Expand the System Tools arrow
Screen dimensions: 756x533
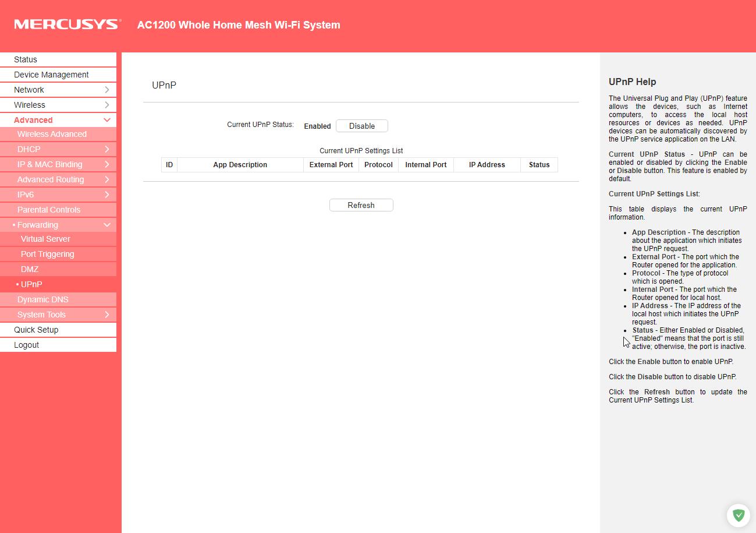pyautogui.click(x=107, y=315)
